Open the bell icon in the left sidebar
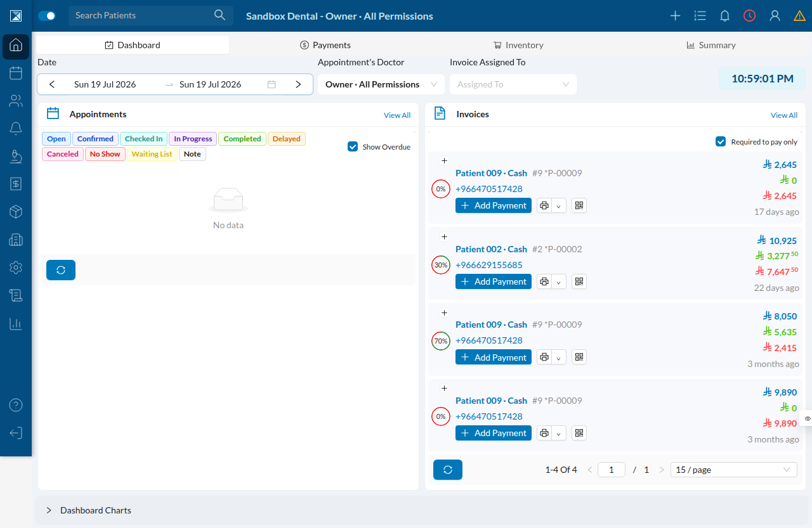 click(16, 129)
